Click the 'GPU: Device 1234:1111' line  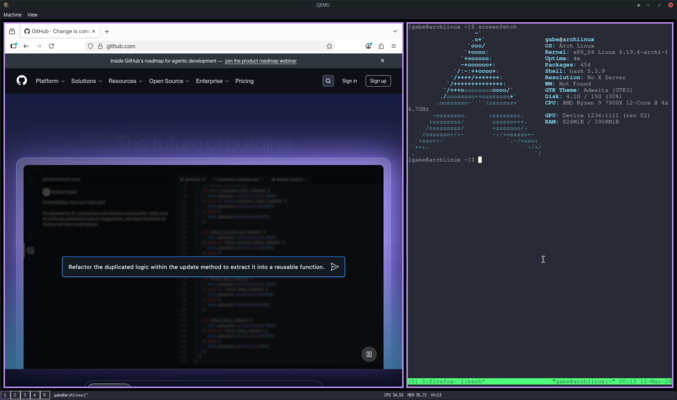pos(597,115)
